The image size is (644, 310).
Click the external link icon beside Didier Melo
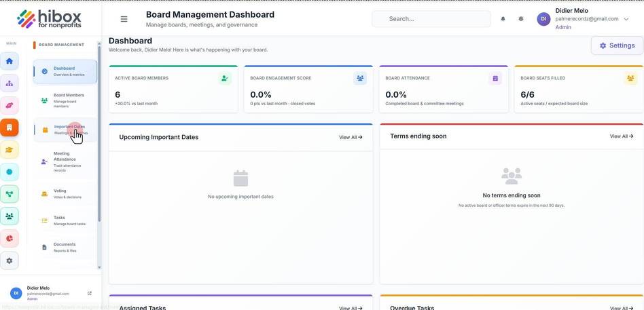point(90,293)
